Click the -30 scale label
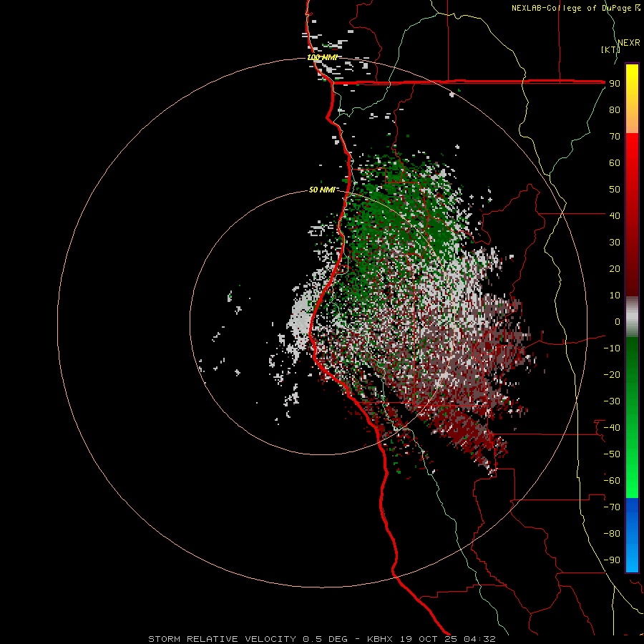The height and width of the screenshot is (644, 644). point(612,401)
